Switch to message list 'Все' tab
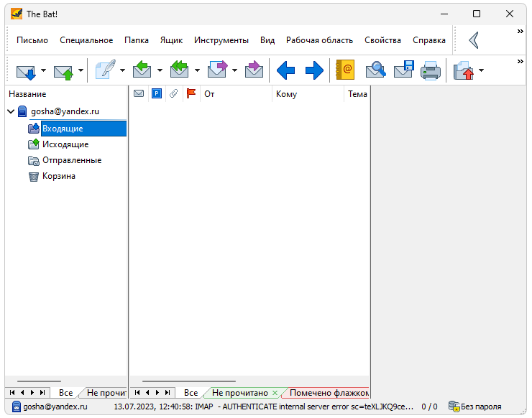The image size is (532, 418). click(191, 393)
